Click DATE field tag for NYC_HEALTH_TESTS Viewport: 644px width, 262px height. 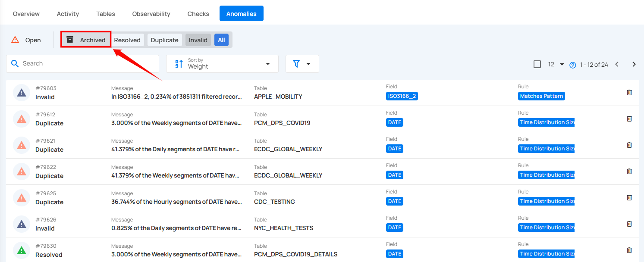click(395, 228)
